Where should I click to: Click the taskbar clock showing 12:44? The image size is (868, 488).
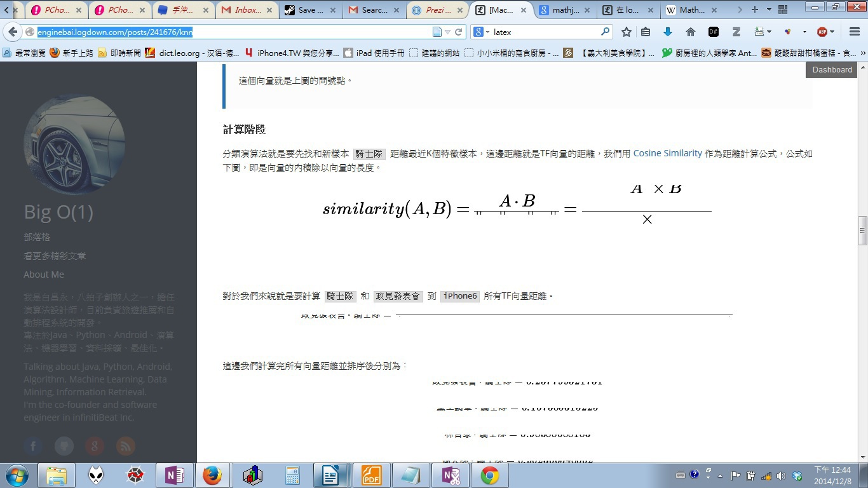(832, 475)
